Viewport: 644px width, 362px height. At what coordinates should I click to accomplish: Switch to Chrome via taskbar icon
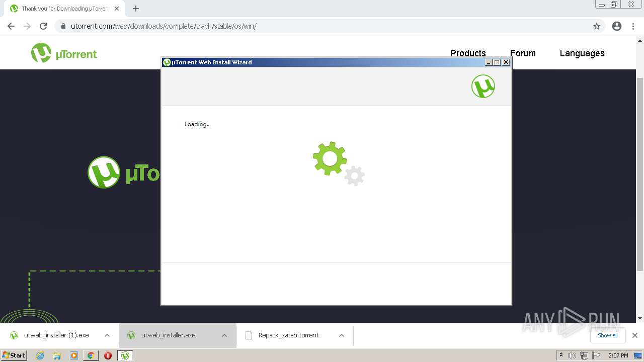(91, 355)
